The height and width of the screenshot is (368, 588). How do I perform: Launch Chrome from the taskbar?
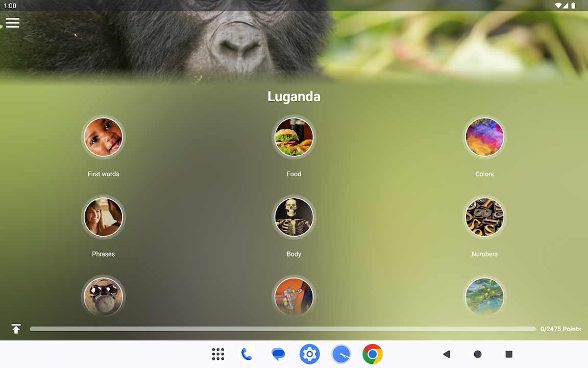click(x=373, y=354)
